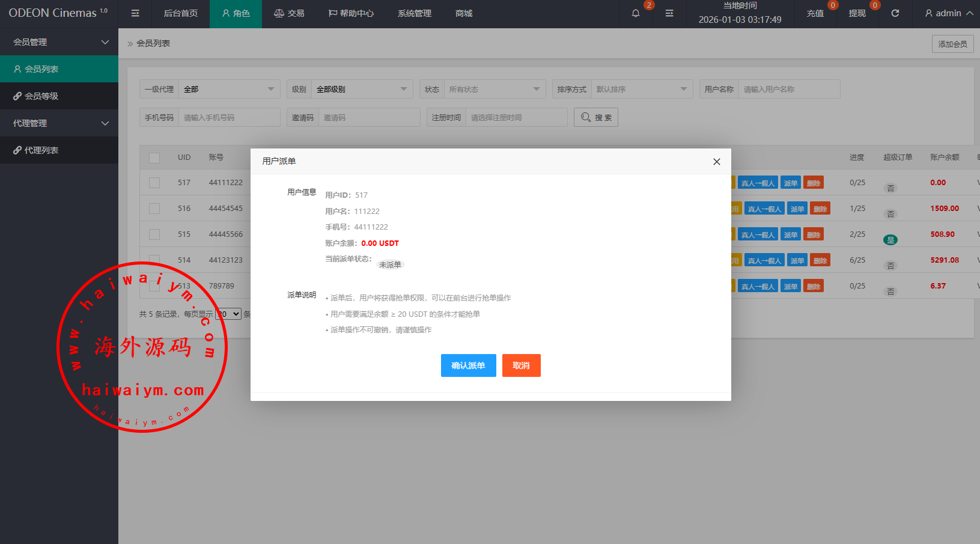Image resolution: width=980 pixels, height=544 pixels.
Task: Check the select-all checkbox in table header
Action: 154,157
